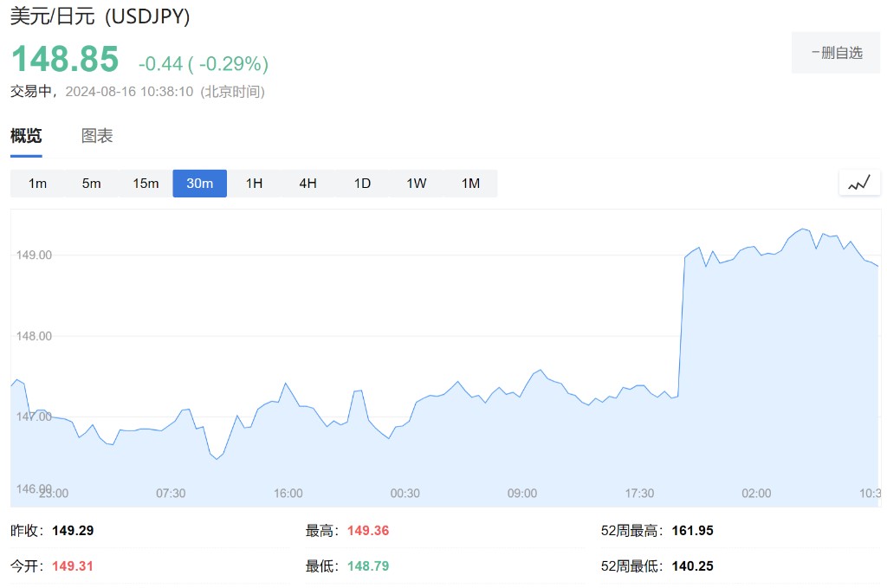
Task: Show the 1M monthly chart
Action: click(x=470, y=184)
